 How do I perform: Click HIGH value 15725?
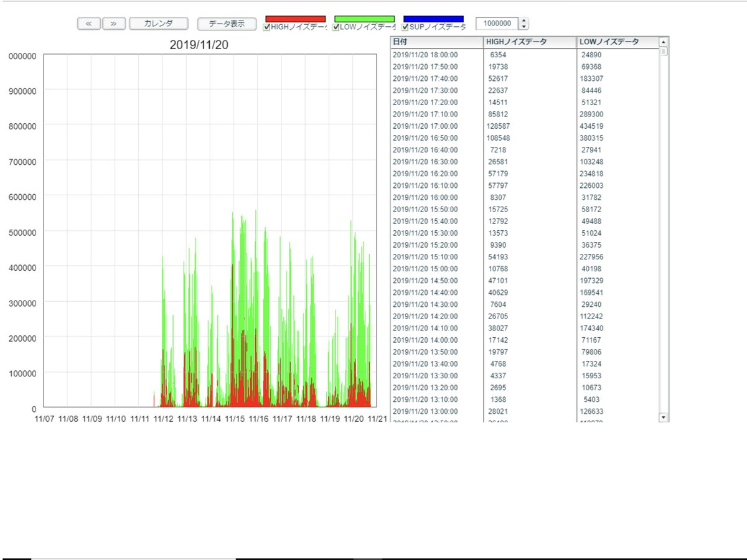pyautogui.click(x=498, y=209)
